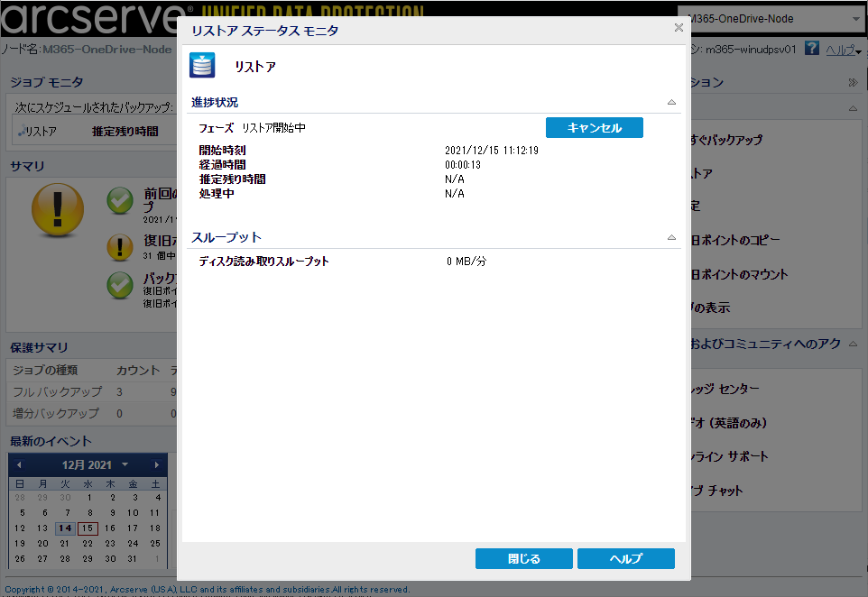
Task: Open the month dropdown for 12月 2021
Action: (x=125, y=464)
